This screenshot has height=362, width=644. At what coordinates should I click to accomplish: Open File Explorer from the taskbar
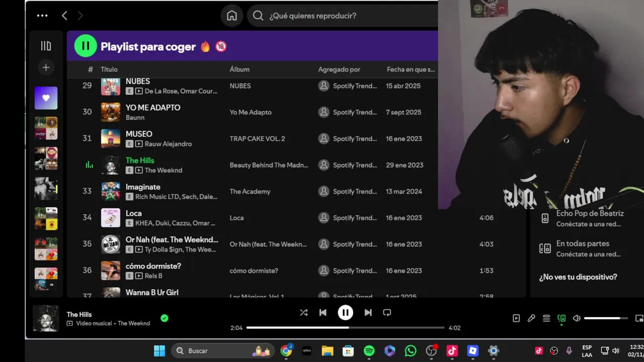[x=328, y=351]
